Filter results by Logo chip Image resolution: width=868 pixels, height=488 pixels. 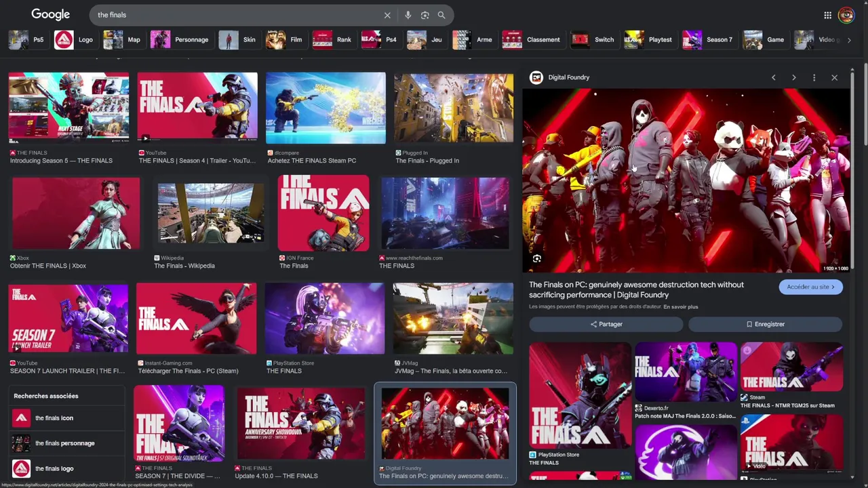coord(74,39)
